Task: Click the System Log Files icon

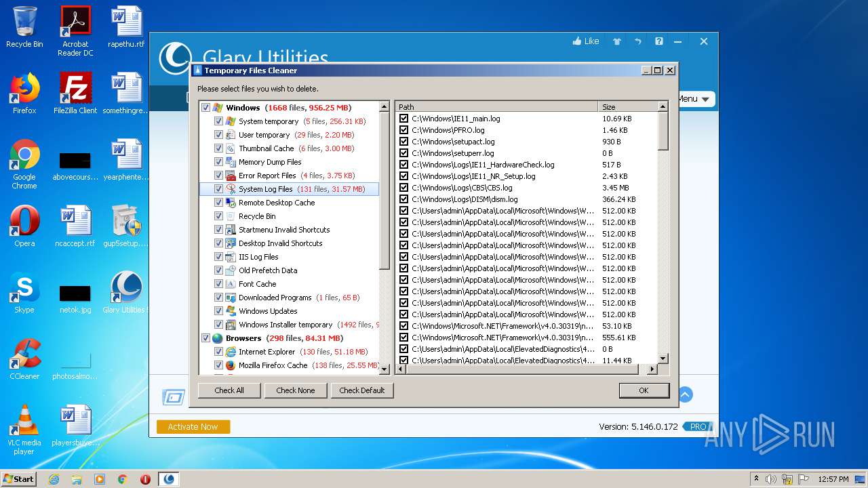Action: (231, 189)
